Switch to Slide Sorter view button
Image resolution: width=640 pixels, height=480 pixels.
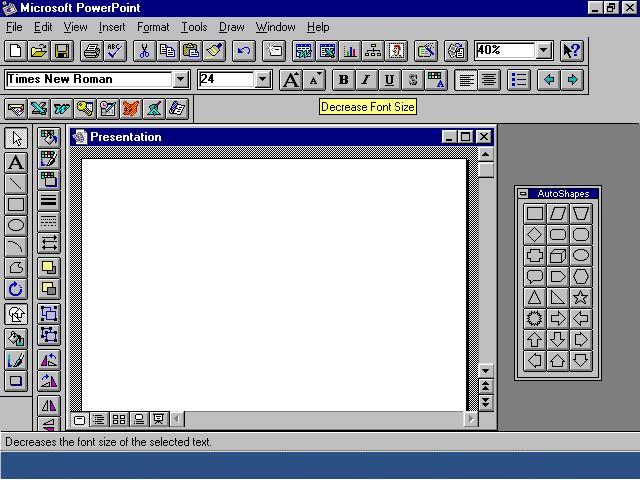pyautogui.click(x=119, y=419)
